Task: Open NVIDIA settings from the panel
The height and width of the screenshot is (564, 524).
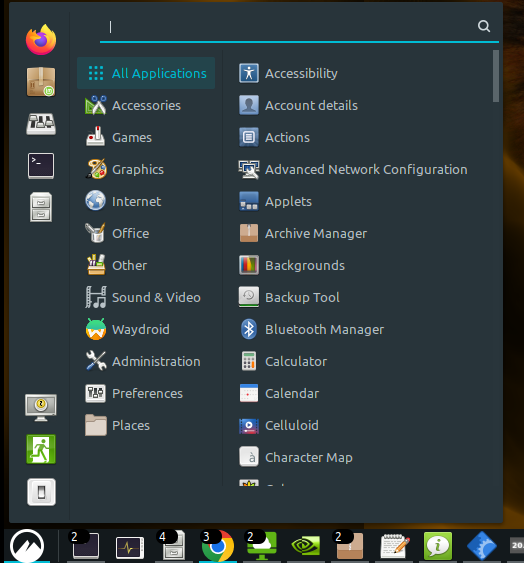Action: (305, 546)
